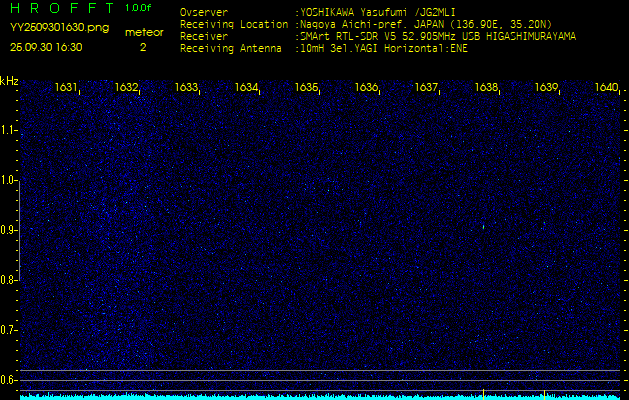Click the 0.9 frequency axis label
This screenshot has height=400, width=629.
(x=9, y=230)
